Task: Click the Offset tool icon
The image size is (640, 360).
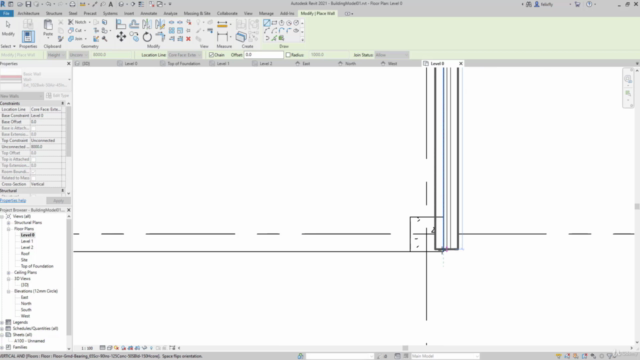Action: (134, 24)
